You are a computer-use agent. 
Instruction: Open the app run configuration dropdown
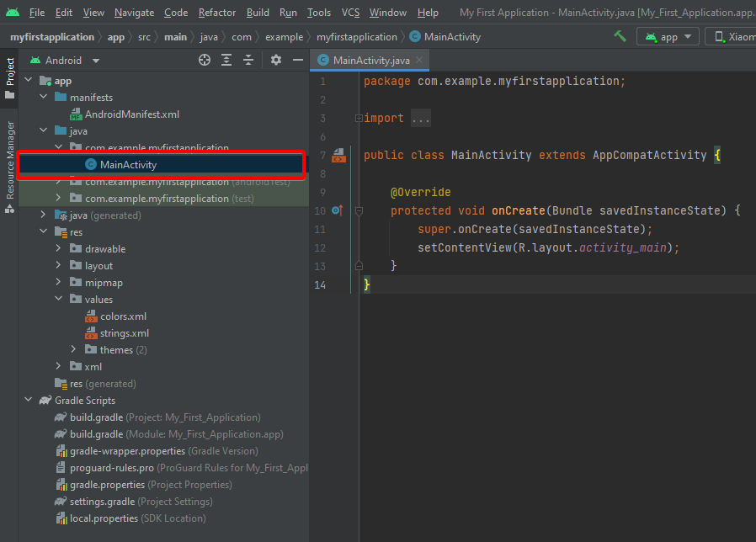[x=668, y=37]
